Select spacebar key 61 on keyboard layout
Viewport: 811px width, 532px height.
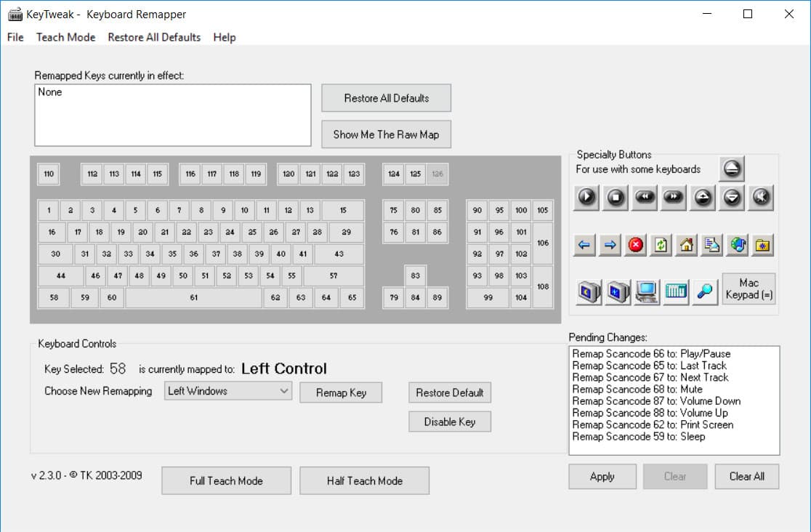click(x=193, y=298)
